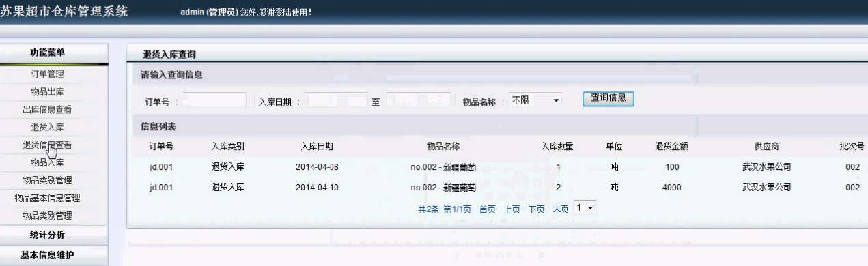The image size is (868, 266).
Task: Click 退货入库 type cell in the 2014-04-10 row
Action: point(228,188)
